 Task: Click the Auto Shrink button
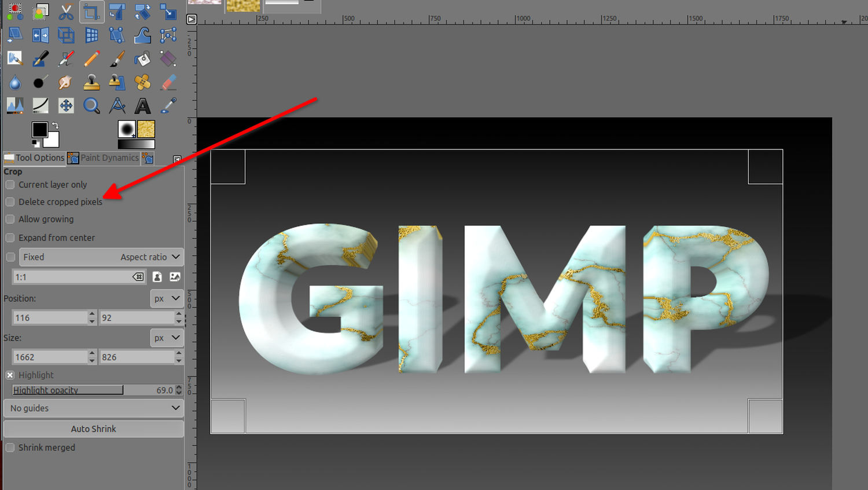(94, 429)
